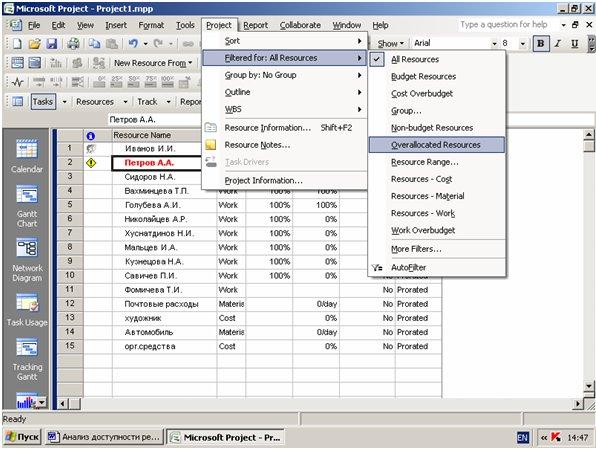Switch to Gantt Chart view icon

tap(27, 206)
